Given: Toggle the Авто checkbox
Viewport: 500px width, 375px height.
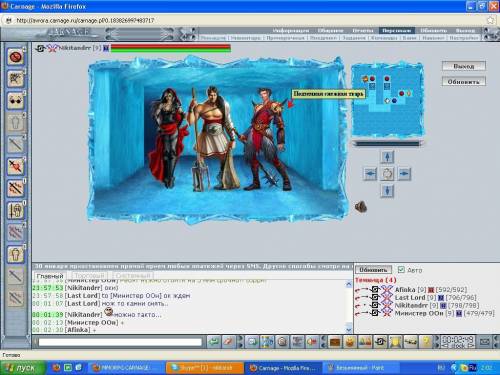Looking at the screenshot, I should [x=401, y=270].
